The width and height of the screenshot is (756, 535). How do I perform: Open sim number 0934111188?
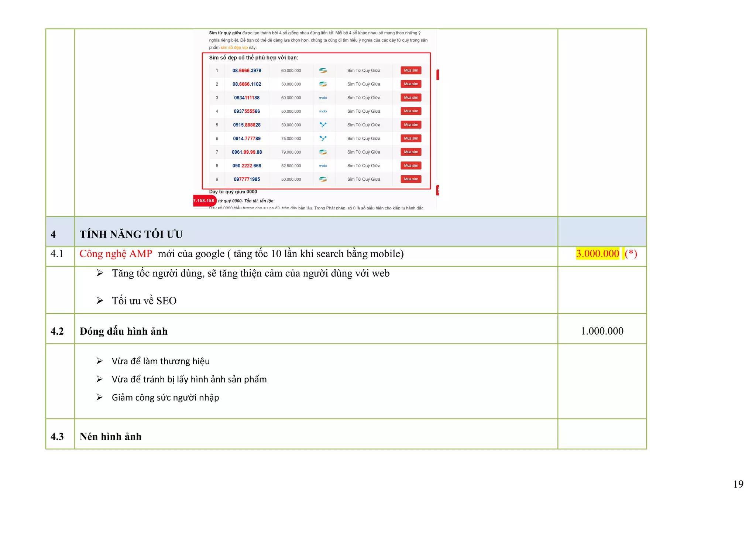coord(247,98)
